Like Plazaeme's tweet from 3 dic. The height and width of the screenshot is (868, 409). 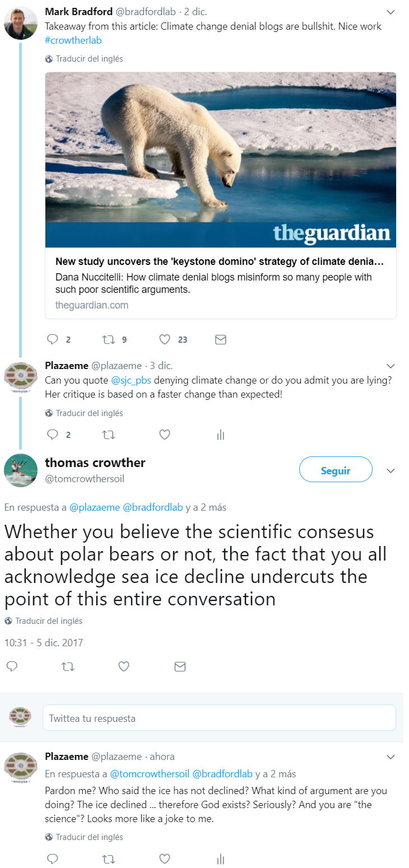(x=165, y=435)
